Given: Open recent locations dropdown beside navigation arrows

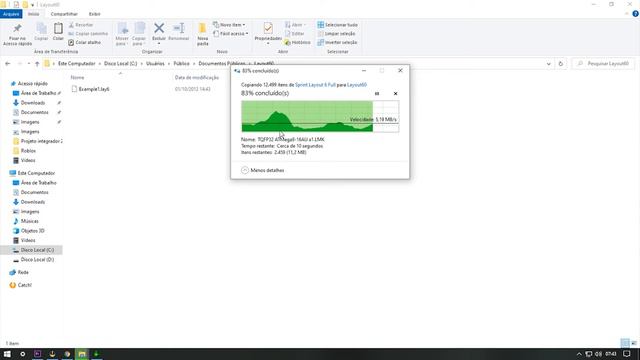Looking at the screenshot, I should [29, 64].
